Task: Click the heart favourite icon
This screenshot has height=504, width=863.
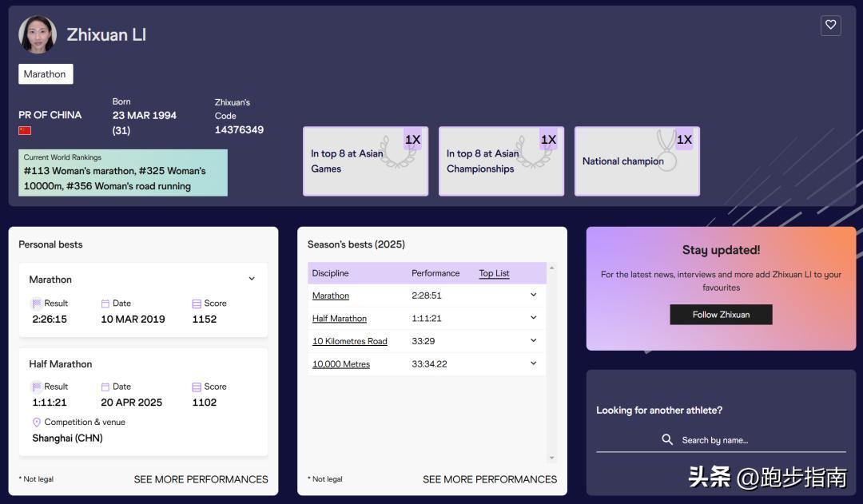Action: (x=830, y=25)
